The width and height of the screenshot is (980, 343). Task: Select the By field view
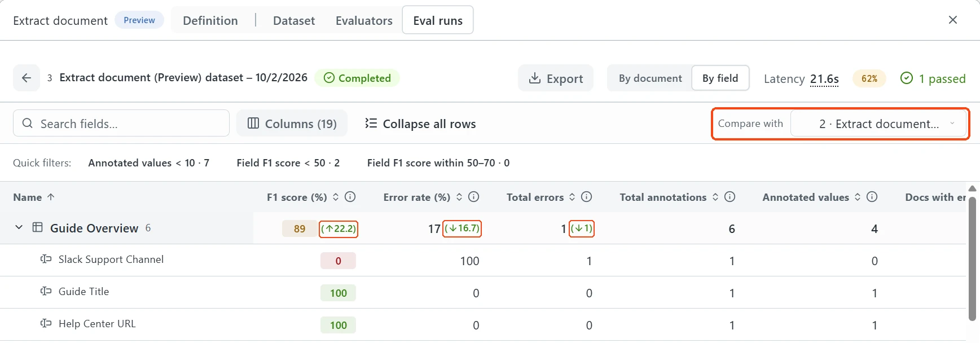[720, 78]
